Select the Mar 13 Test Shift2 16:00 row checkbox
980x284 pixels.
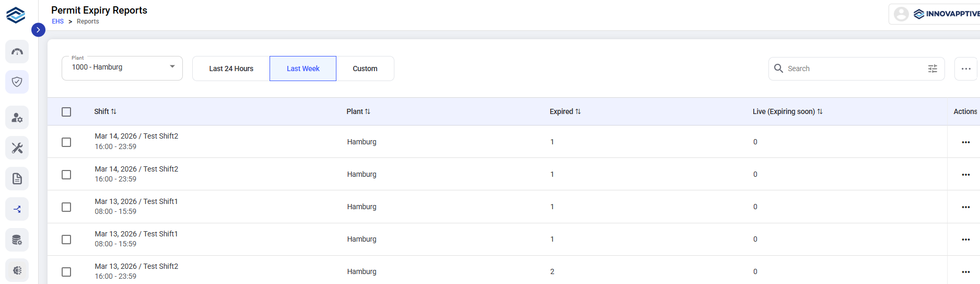(x=66, y=272)
